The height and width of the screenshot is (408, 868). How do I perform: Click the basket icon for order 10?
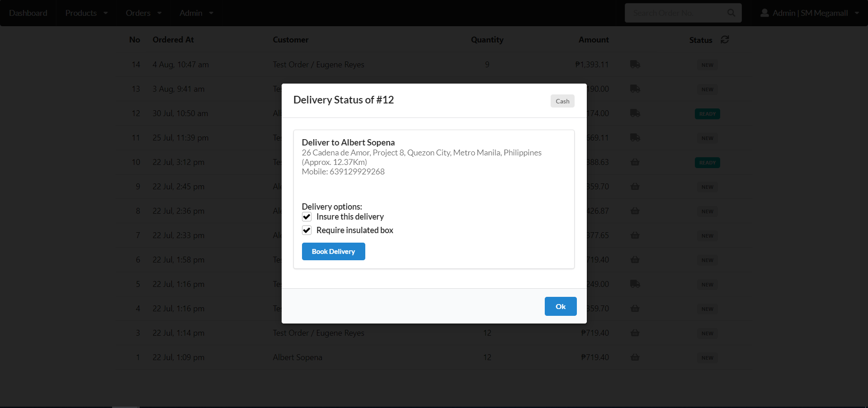[x=635, y=162]
